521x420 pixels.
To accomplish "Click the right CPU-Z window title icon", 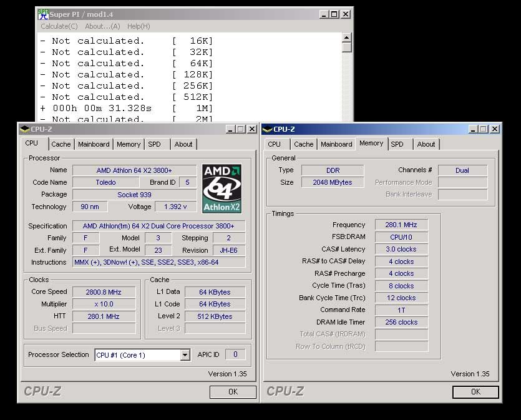I will click(268, 129).
